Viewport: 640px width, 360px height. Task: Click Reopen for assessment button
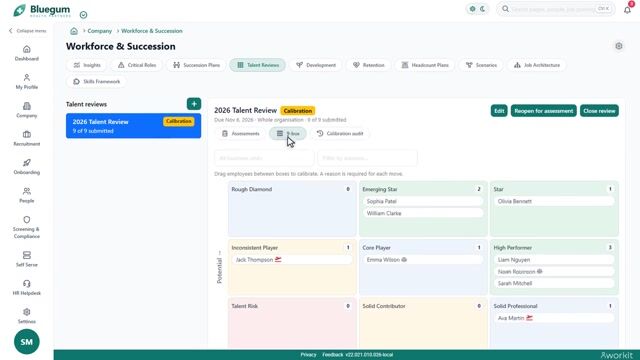click(543, 111)
